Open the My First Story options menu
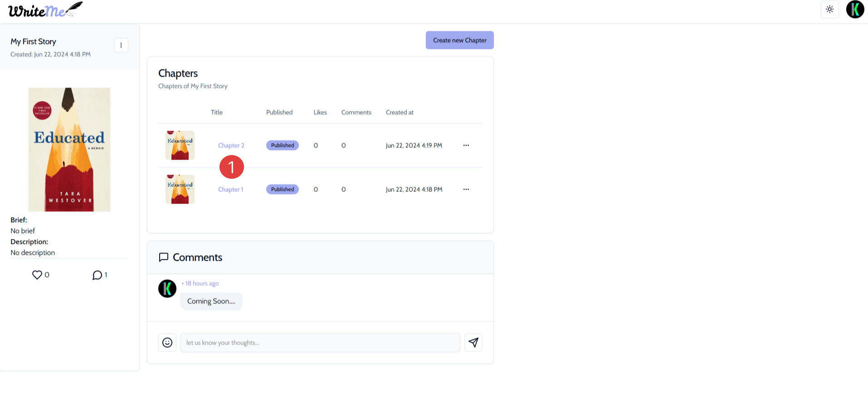Screen dimensions: 868x409 click(121, 45)
